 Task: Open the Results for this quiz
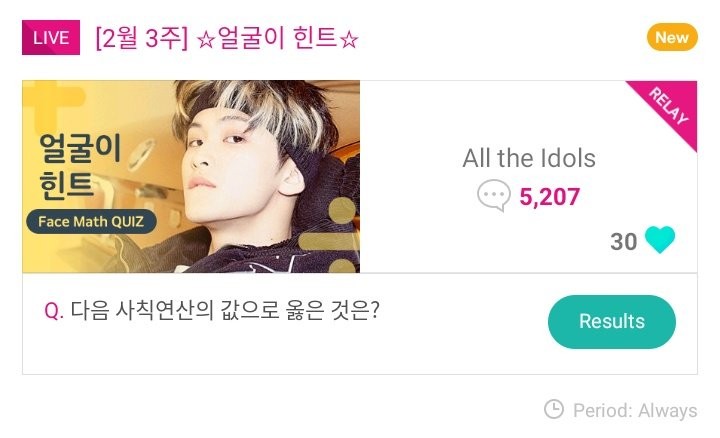tap(611, 322)
